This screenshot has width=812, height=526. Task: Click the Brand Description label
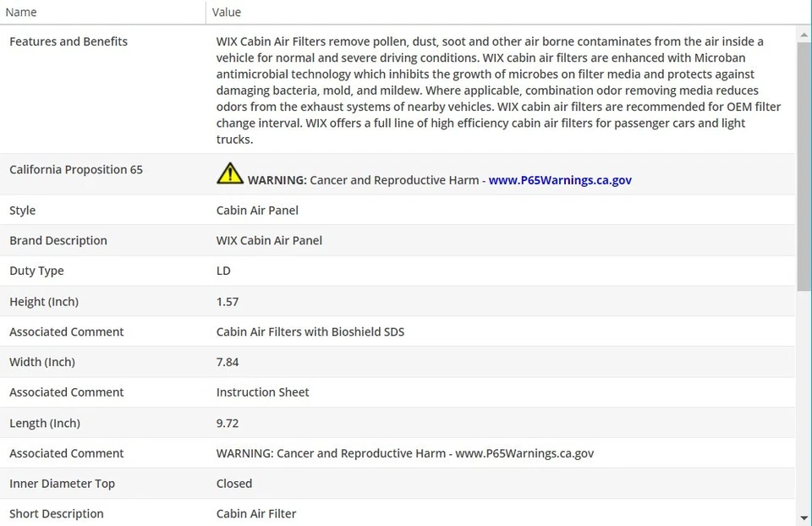tap(58, 240)
